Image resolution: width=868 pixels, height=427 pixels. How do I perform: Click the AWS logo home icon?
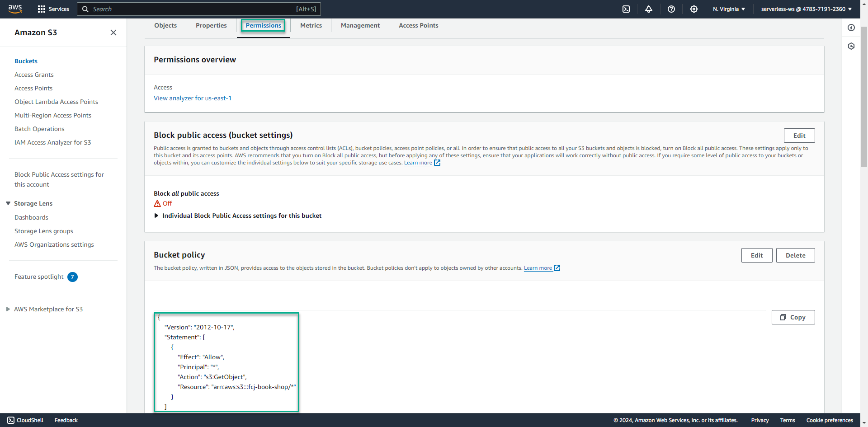[15, 9]
